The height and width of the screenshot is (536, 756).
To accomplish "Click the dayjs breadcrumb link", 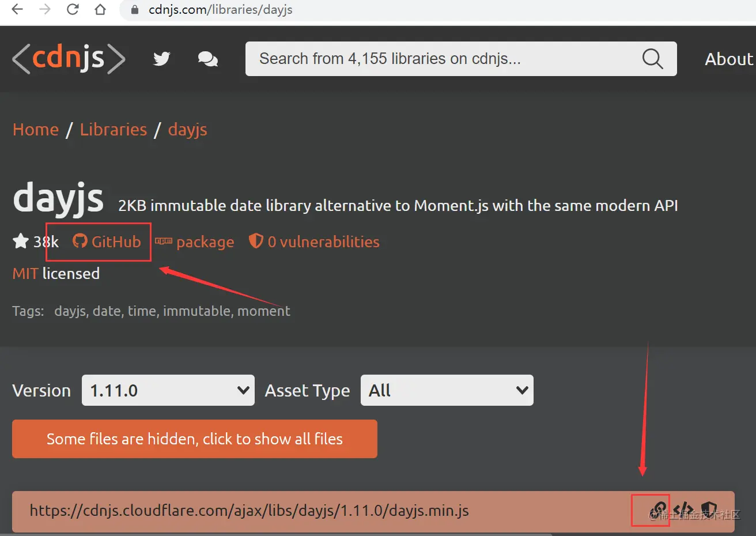I will click(x=187, y=130).
